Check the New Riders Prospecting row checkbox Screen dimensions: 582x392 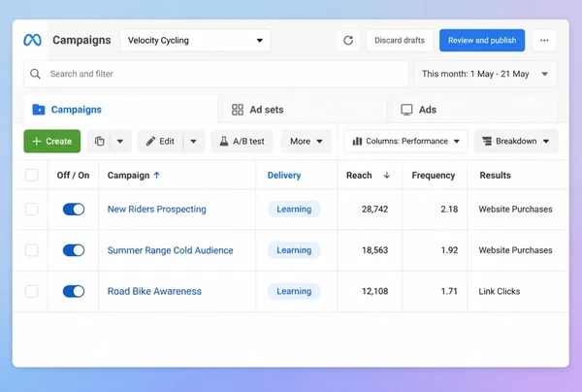(x=32, y=209)
